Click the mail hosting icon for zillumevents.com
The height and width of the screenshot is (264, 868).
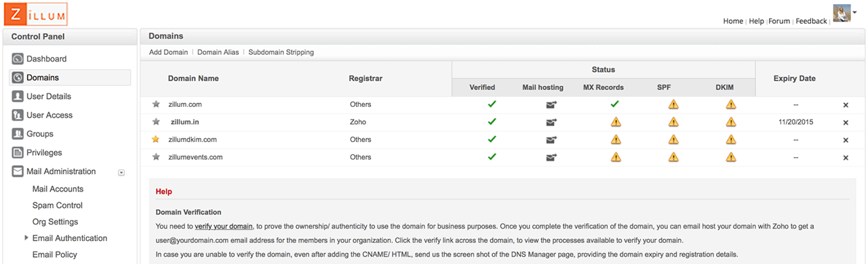click(x=551, y=158)
